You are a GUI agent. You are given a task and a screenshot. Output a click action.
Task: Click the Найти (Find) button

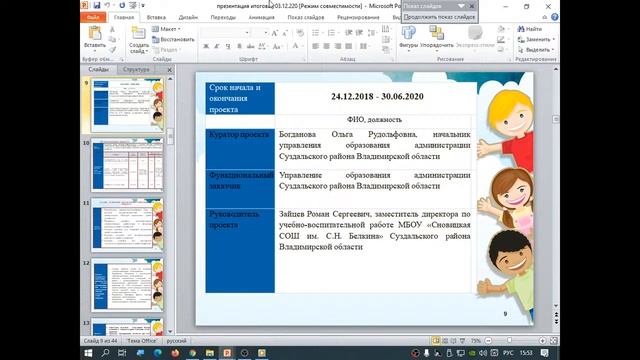pos(529,29)
